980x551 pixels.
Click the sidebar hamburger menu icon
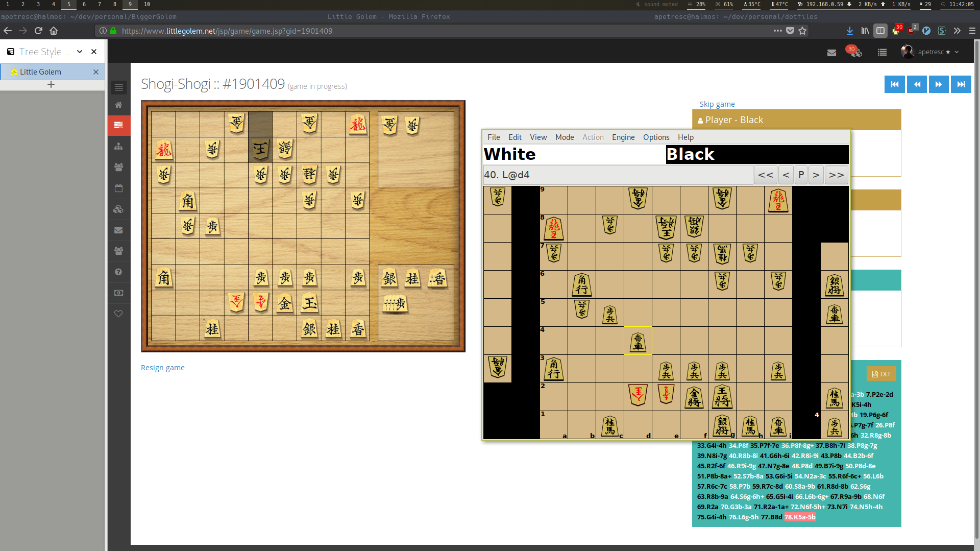point(119,88)
